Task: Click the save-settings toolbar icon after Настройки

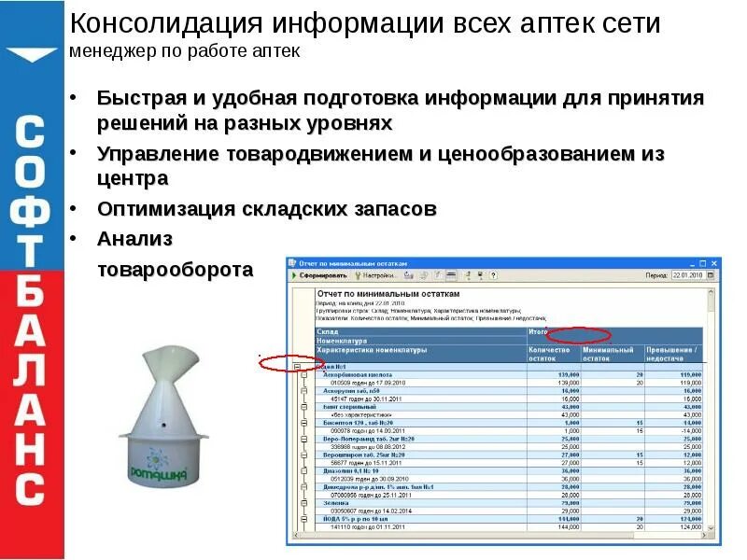Action: coord(409,275)
